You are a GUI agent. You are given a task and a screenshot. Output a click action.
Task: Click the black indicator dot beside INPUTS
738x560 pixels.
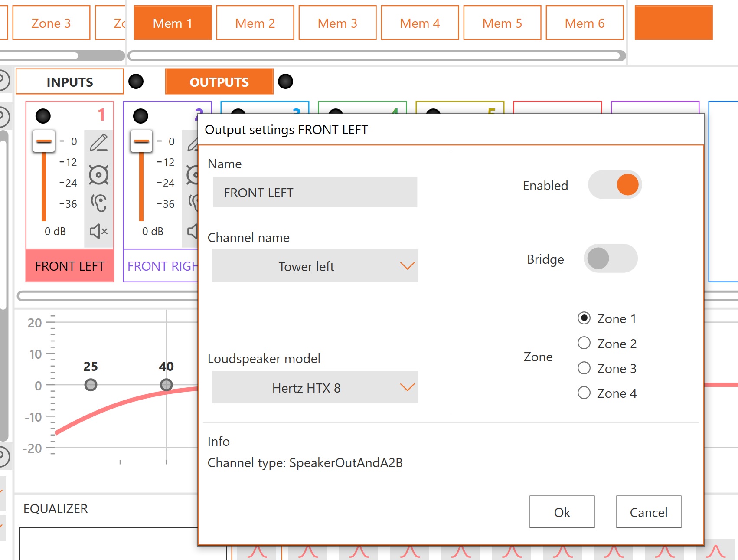click(136, 82)
